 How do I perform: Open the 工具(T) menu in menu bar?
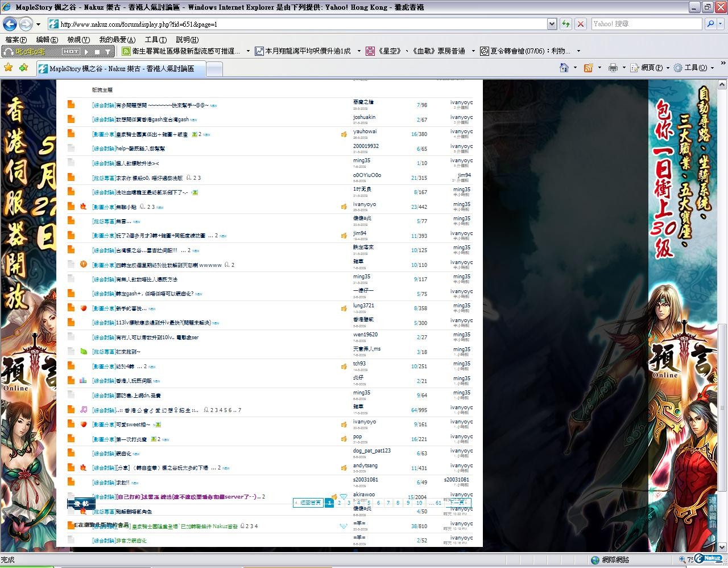(x=155, y=39)
